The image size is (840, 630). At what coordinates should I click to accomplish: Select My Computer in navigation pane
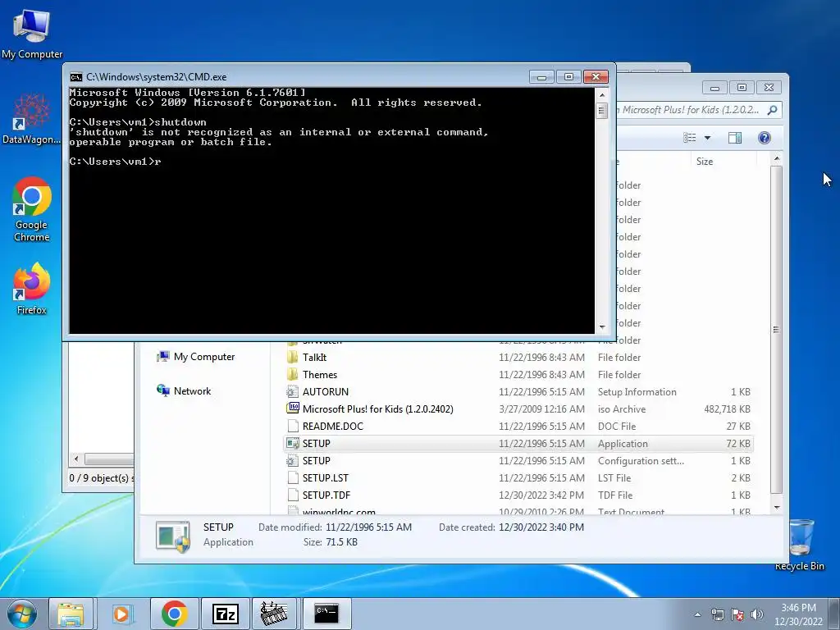pos(195,357)
